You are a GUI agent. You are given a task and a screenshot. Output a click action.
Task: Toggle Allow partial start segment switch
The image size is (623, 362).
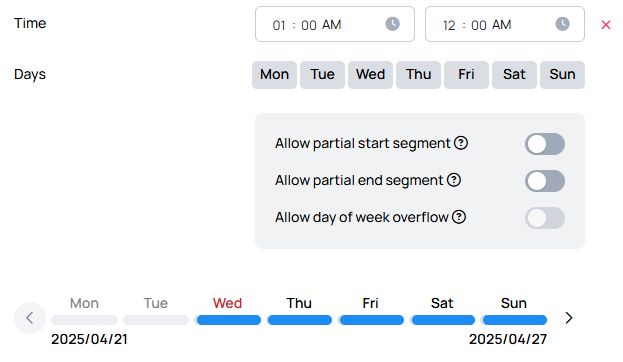[545, 144]
